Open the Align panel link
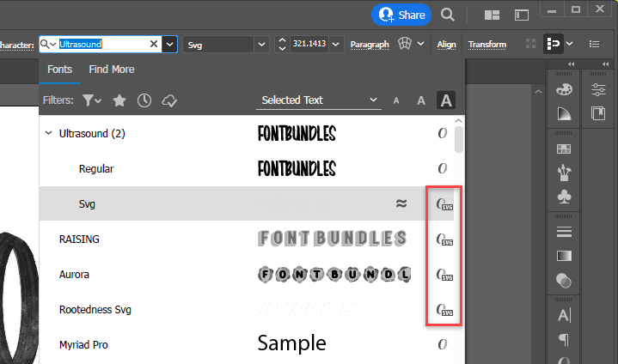Screen dimensions: 618x364 coord(446,45)
